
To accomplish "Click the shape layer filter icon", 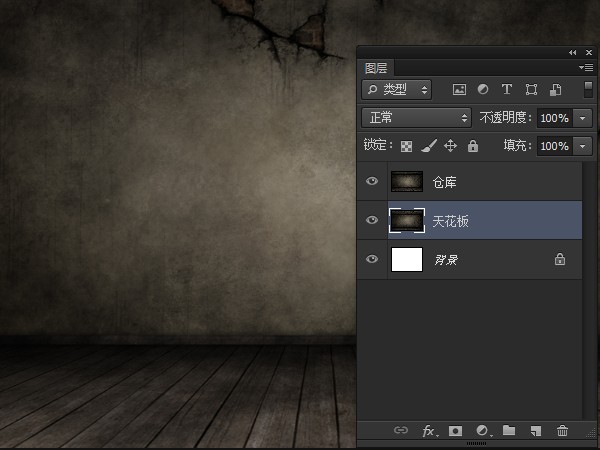I will click(531, 89).
